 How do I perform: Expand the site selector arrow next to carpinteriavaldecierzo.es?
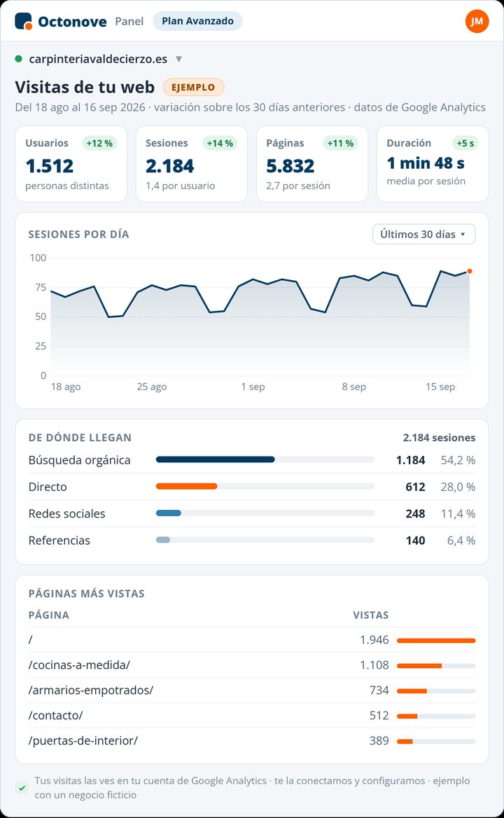tap(178, 59)
